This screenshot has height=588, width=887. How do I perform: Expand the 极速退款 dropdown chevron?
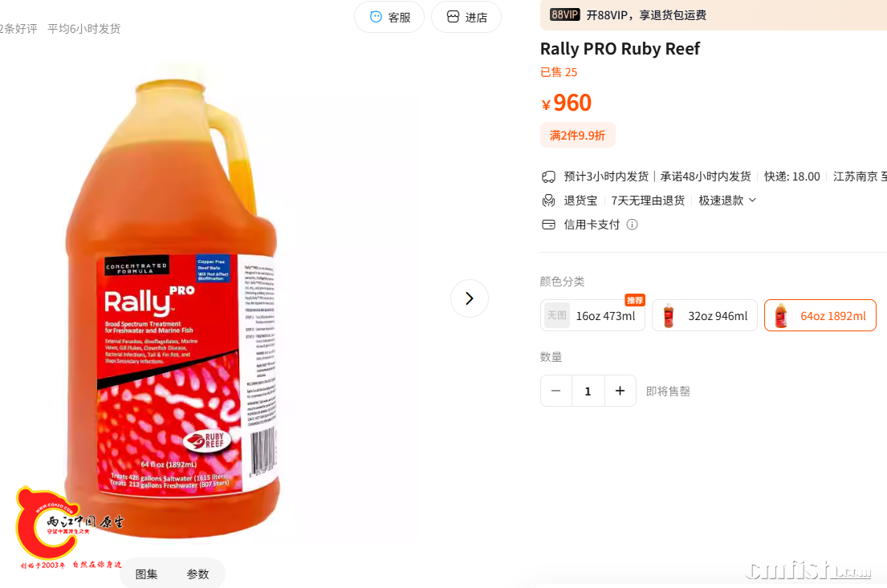(752, 201)
